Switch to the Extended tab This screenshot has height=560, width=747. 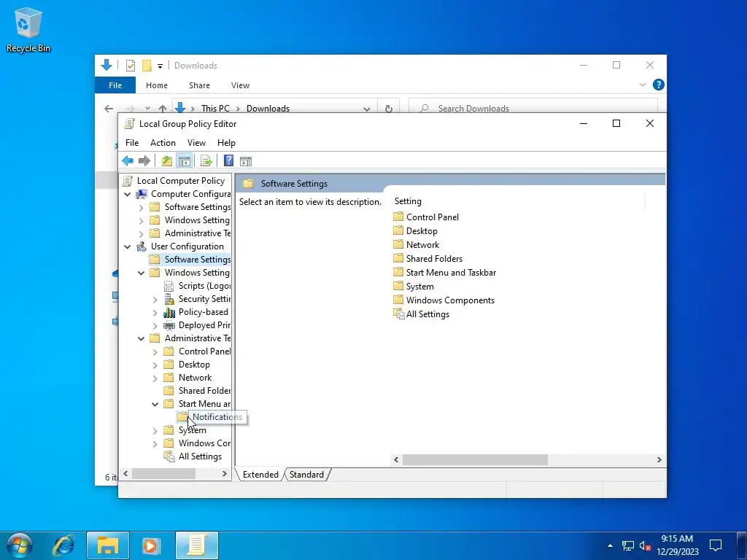pyautogui.click(x=260, y=474)
